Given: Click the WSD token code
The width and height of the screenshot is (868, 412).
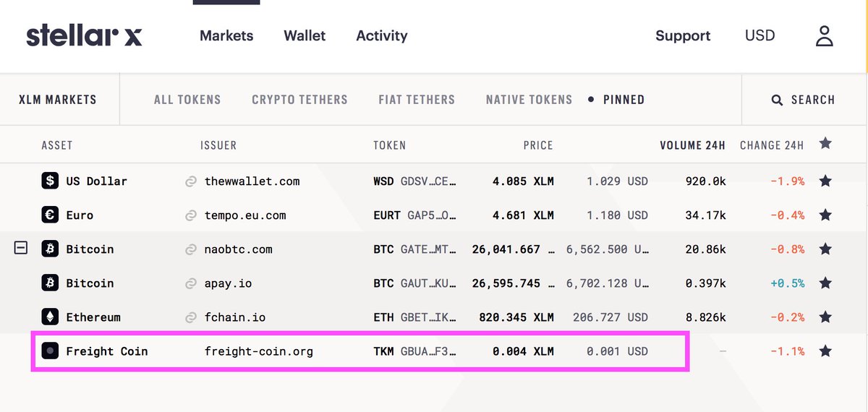Looking at the screenshot, I should tap(383, 181).
